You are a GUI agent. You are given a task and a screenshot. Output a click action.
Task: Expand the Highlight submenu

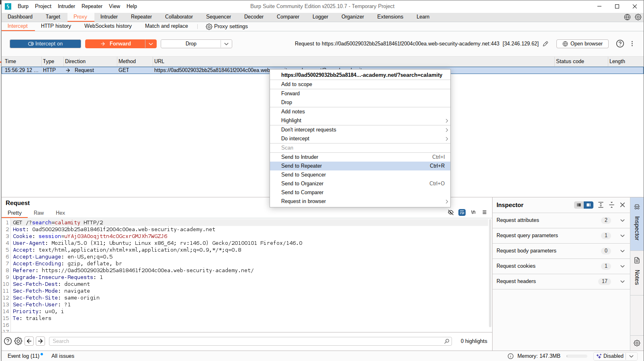360,121
